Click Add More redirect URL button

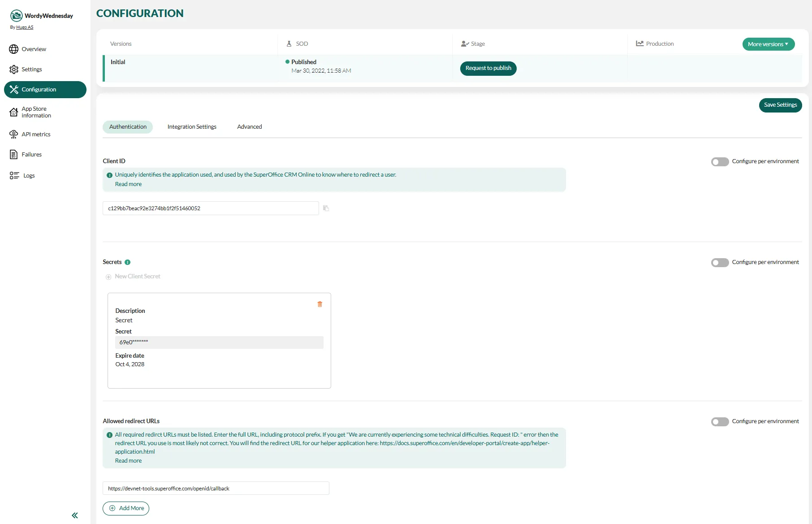tap(126, 508)
